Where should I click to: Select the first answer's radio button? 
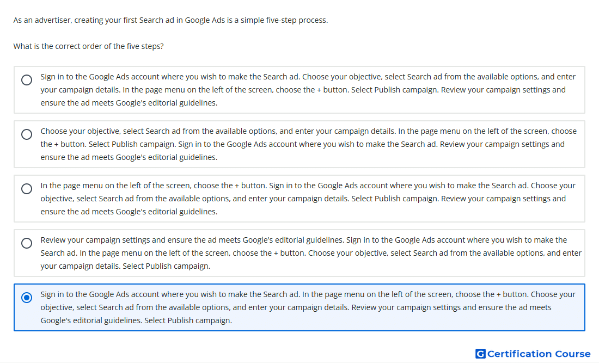click(27, 80)
